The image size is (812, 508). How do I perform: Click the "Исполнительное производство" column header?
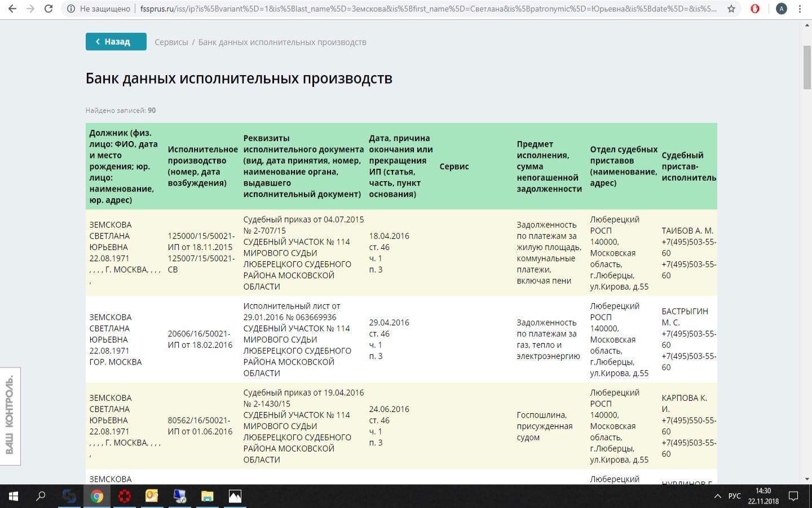click(202, 167)
